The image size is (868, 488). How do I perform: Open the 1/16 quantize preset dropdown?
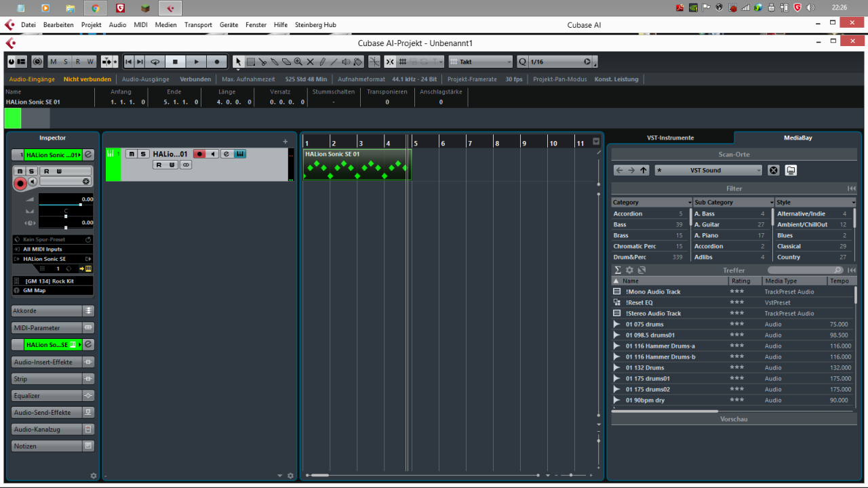[561, 62]
